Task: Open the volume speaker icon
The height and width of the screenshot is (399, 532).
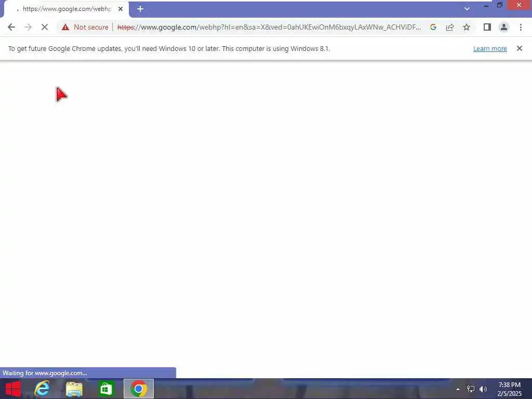Action: 483,389
